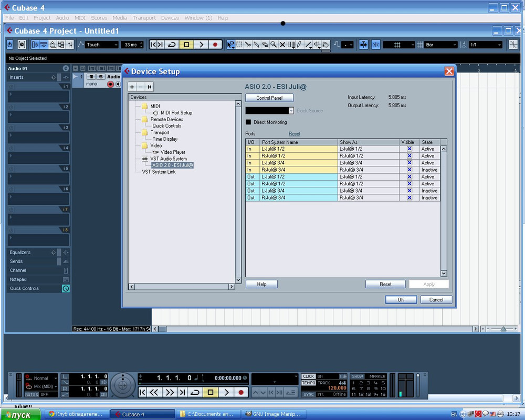This screenshot has height=420, width=525.
Task: Select the Erase tool
Action: click(x=265, y=45)
